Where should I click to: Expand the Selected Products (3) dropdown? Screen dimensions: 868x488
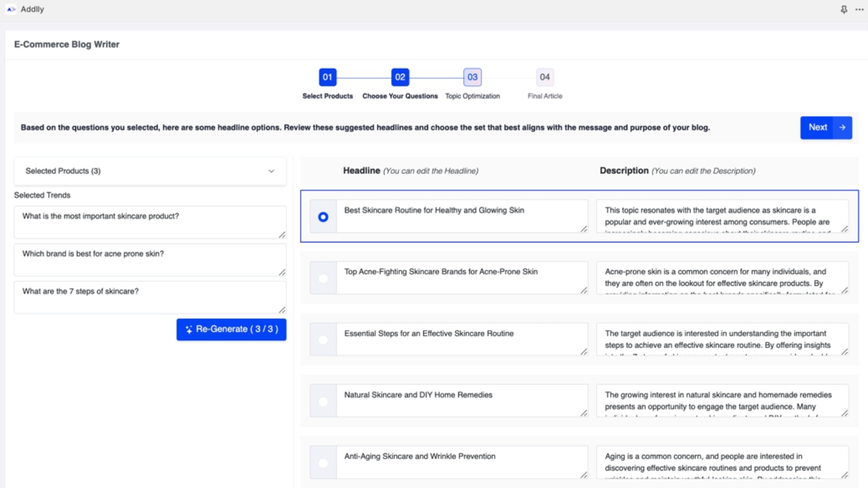(149, 171)
